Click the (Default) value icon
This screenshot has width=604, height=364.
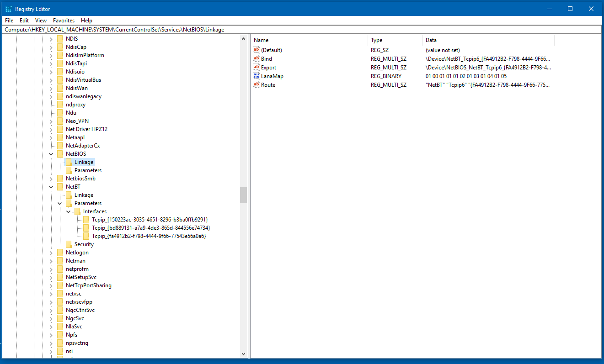pos(257,50)
